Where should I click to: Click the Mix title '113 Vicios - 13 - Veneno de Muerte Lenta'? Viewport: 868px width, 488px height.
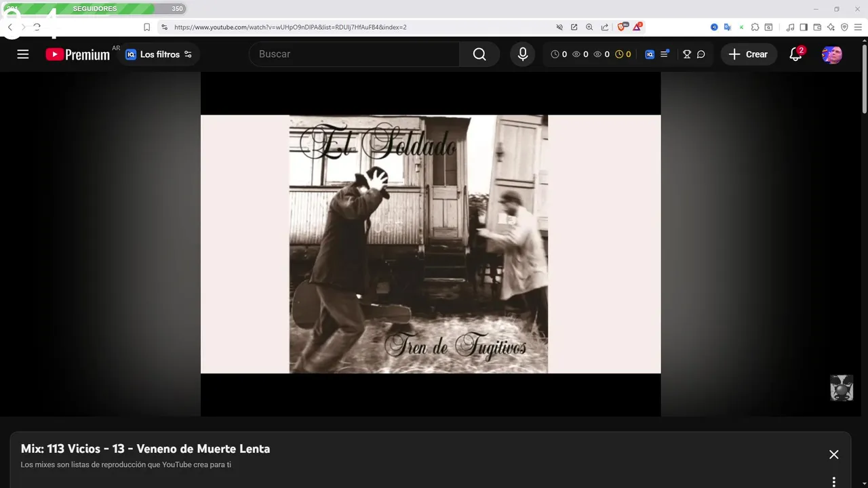coord(158,449)
